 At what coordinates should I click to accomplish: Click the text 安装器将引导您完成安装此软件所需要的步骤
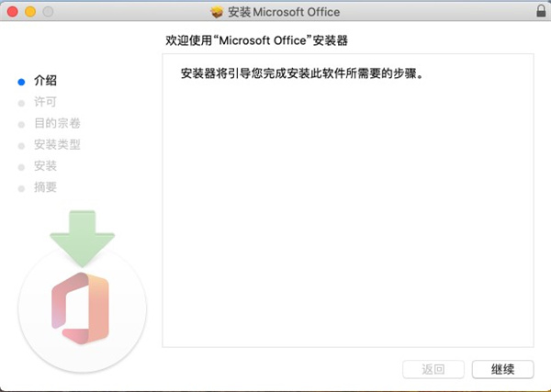(301, 73)
